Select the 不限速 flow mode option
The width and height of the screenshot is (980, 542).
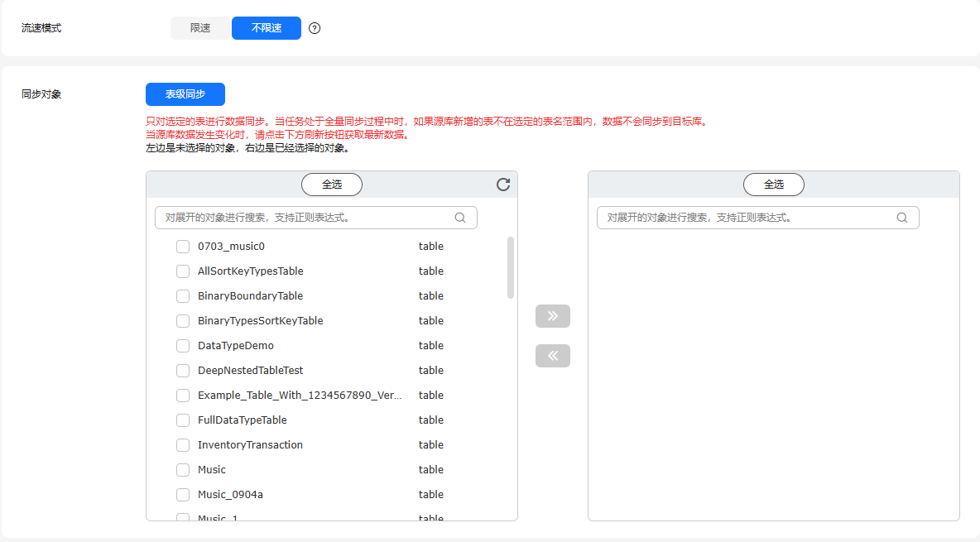(267, 28)
